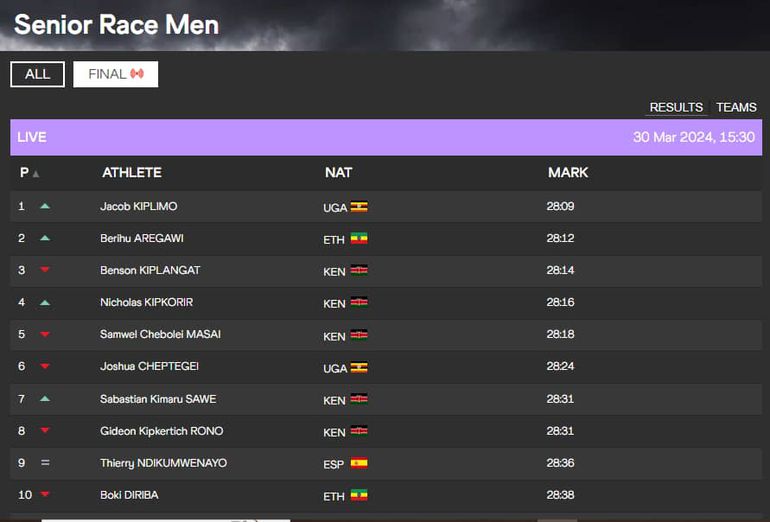Click Spain flag for Thierry Ndikumwenayo
Screen dimensions: 770x522
click(x=358, y=463)
